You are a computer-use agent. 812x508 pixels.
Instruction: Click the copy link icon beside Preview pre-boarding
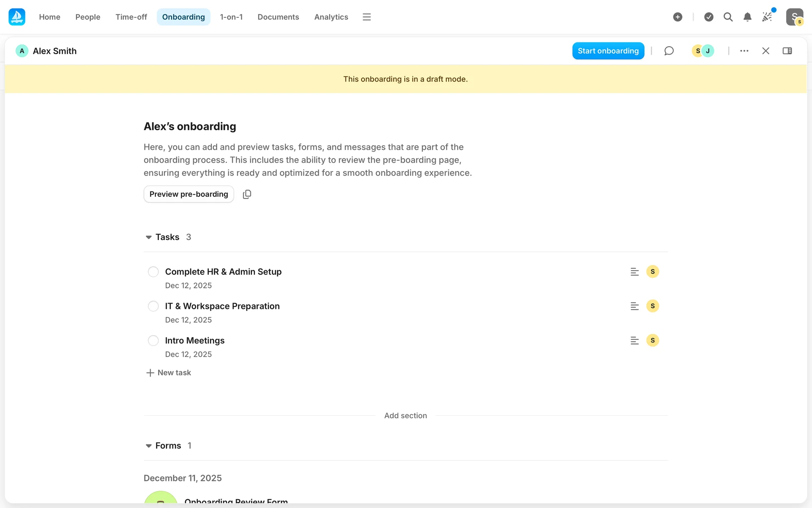[247, 194]
